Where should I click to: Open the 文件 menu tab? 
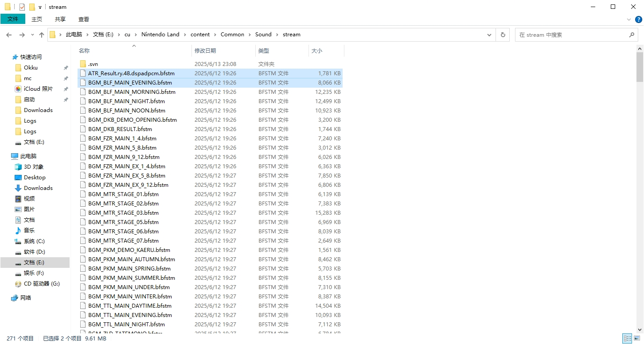[x=13, y=19]
